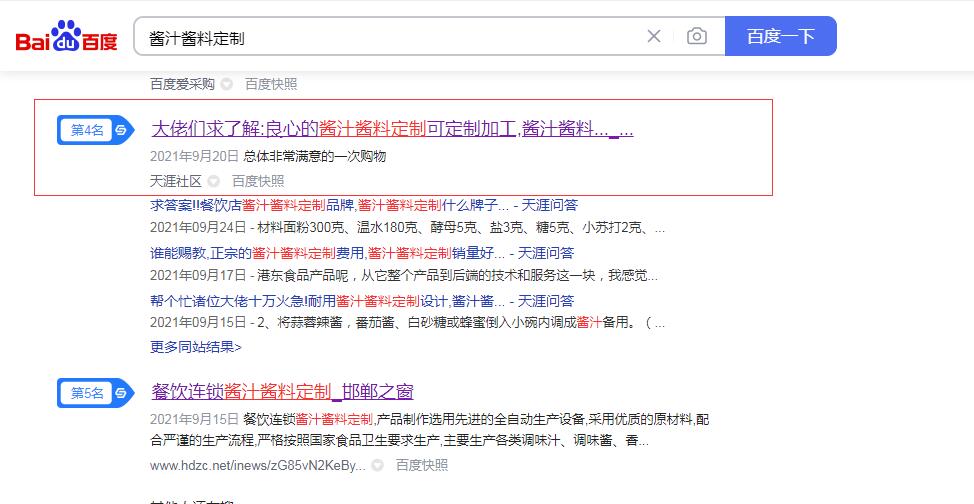Image resolution: width=974 pixels, height=504 pixels.
Task: Click the Baidu logo
Action: [x=66, y=38]
